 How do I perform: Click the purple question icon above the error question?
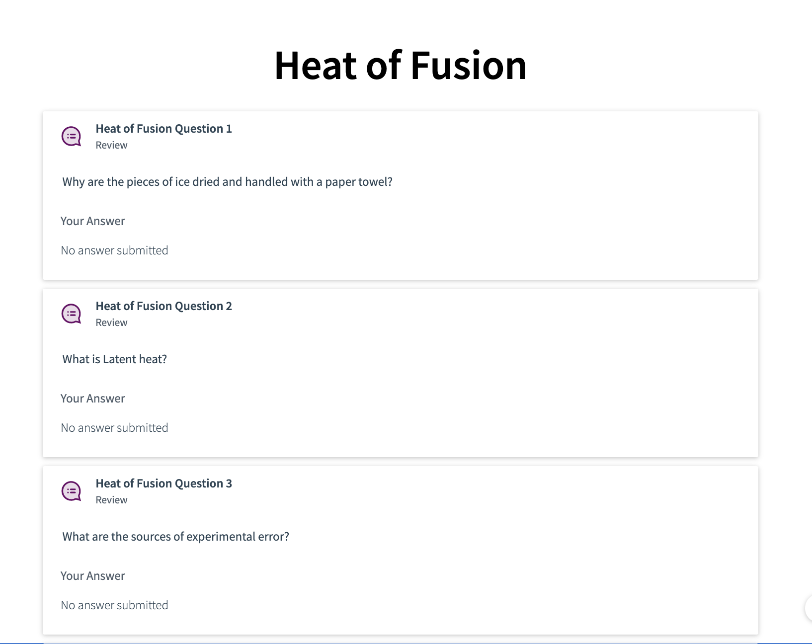click(70, 491)
